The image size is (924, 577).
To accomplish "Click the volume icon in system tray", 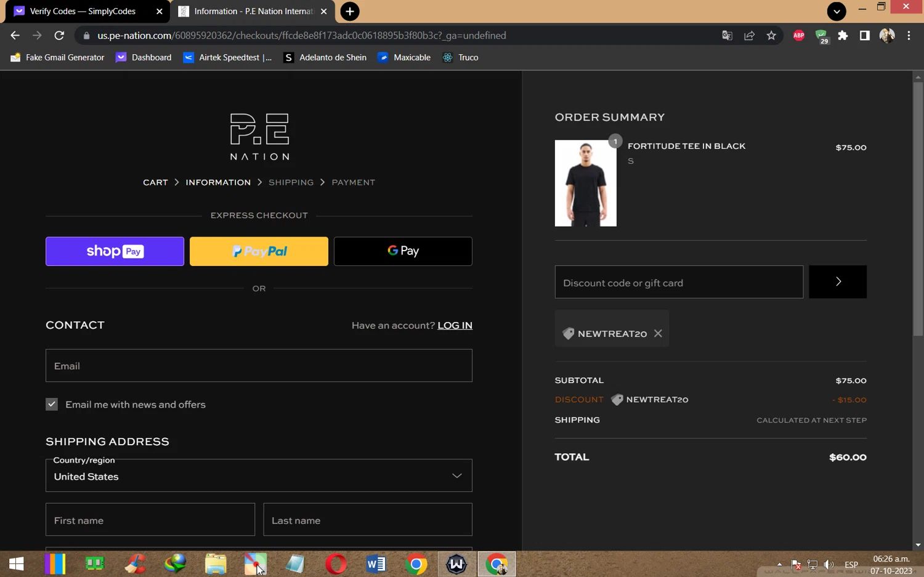I will (829, 564).
